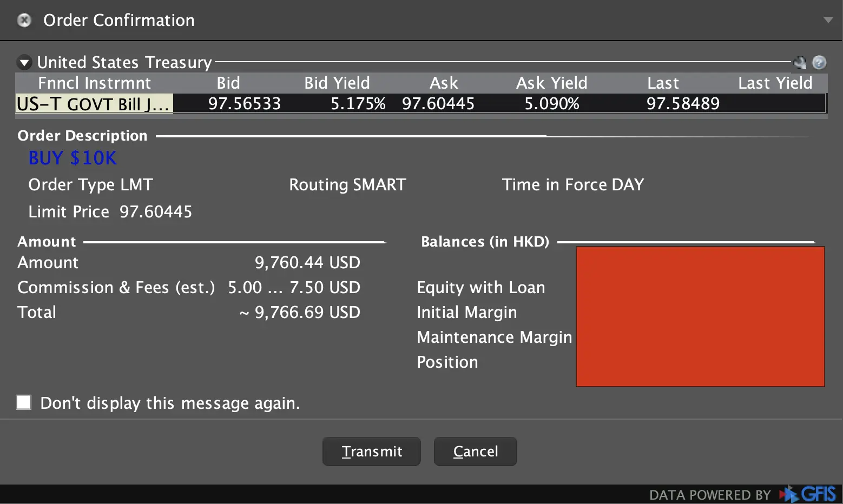
Task: Click the Last price value 97.58489
Action: coord(683,103)
